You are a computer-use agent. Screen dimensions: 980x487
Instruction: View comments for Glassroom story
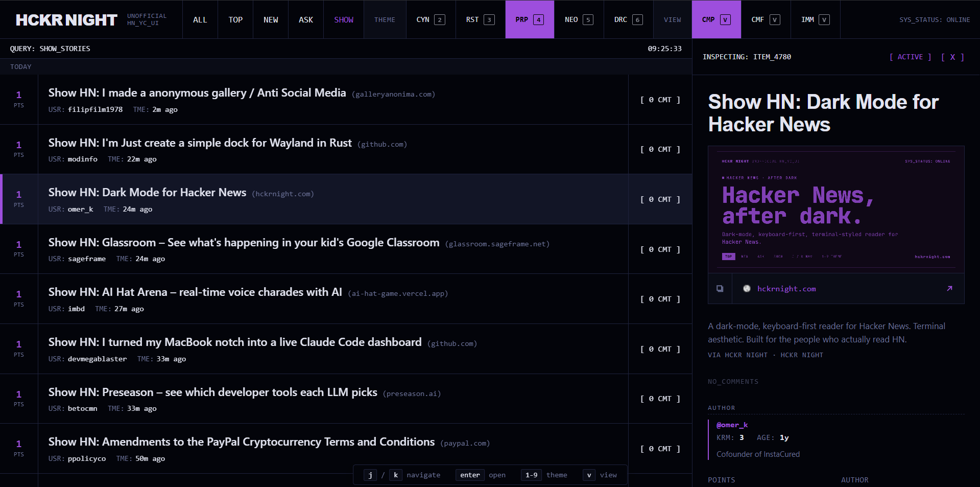tap(660, 249)
